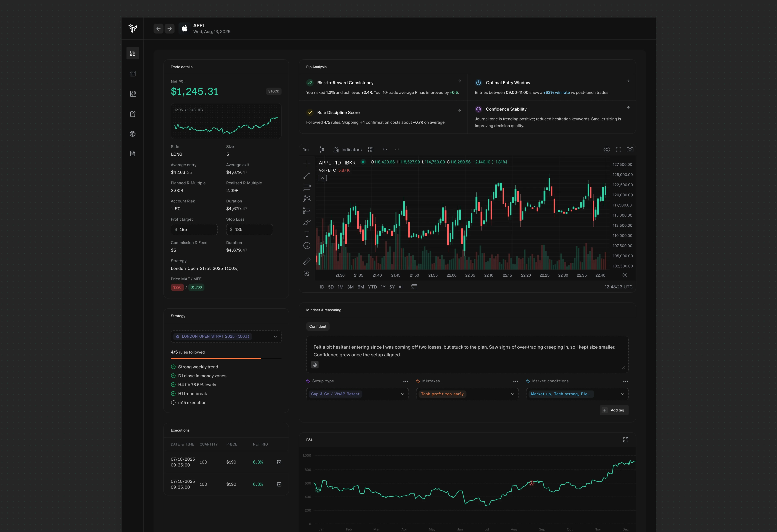Open Optimal Entry Window insight arrow
The height and width of the screenshot is (532, 777).
[x=628, y=81]
